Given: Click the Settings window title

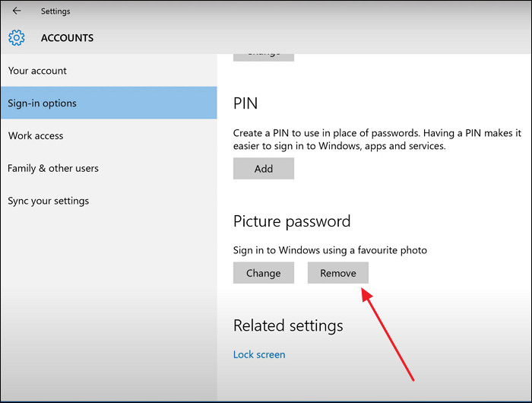Looking at the screenshot, I should pyautogui.click(x=55, y=11).
